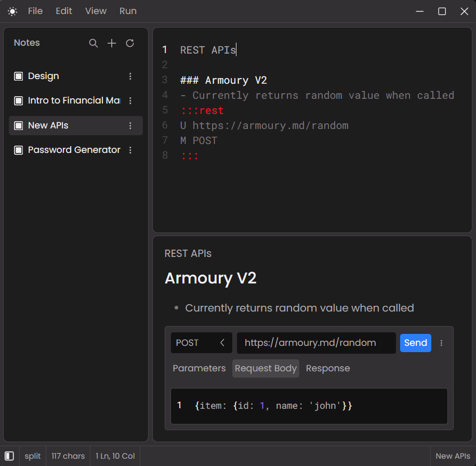Open the Design note
The image size is (476, 466).
(76, 76)
